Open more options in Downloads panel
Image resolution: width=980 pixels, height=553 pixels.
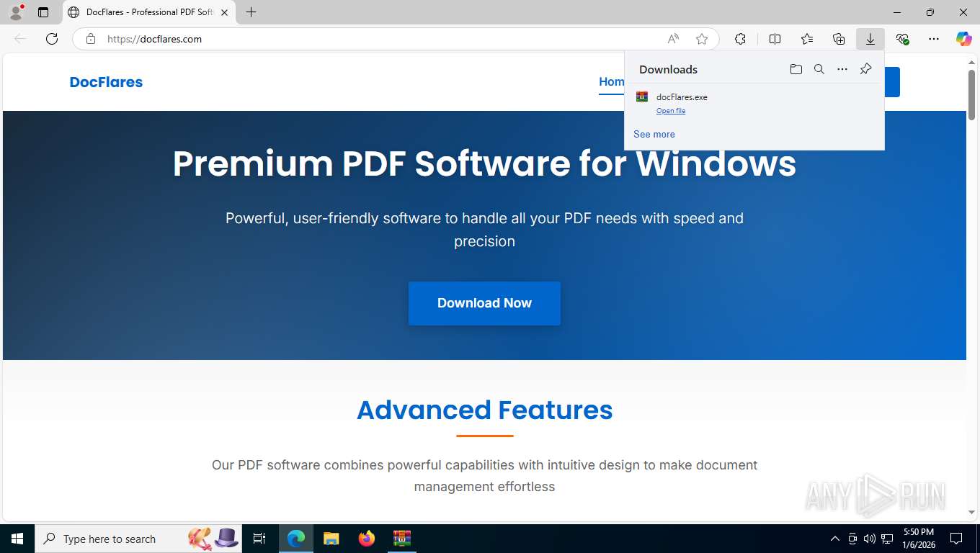(842, 69)
